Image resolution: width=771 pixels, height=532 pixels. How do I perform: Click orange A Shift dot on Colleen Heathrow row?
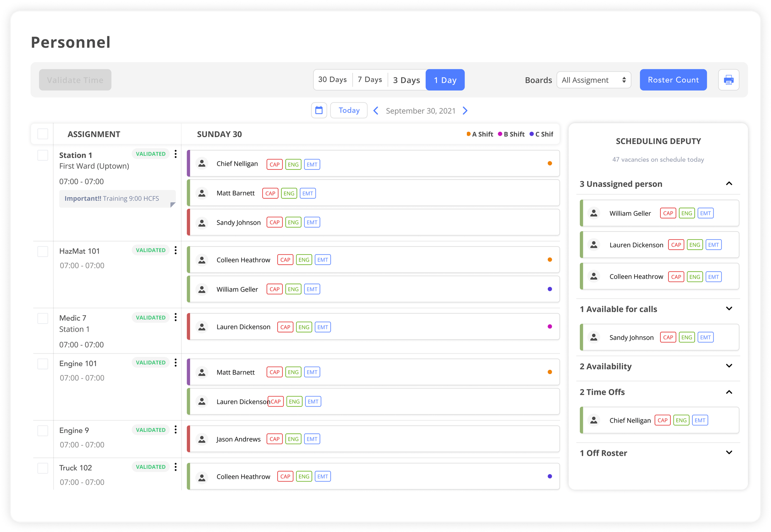tap(550, 260)
